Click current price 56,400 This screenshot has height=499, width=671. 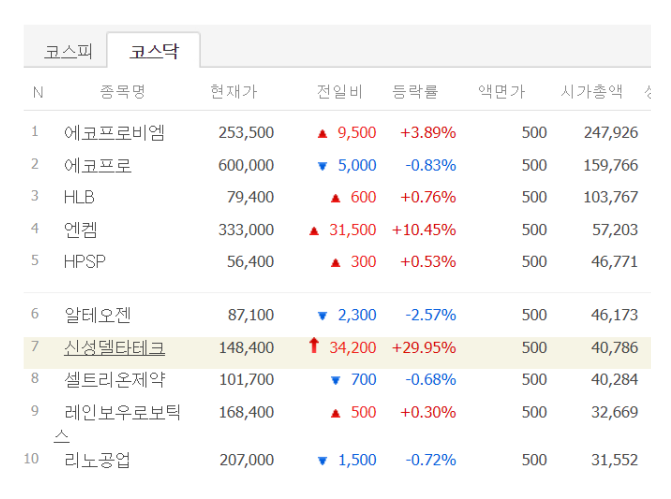click(x=250, y=261)
